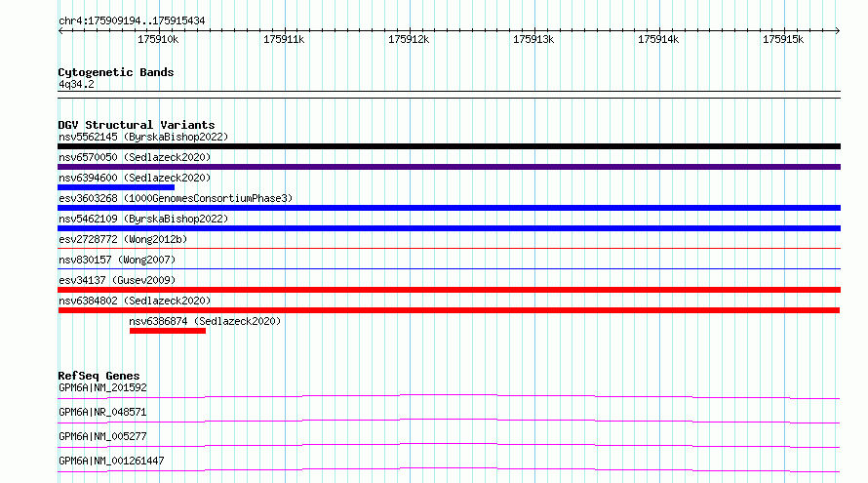The image size is (868, 483).
Task: Select the DGV Structural Variants track heading
Action: tap(137, 125)
